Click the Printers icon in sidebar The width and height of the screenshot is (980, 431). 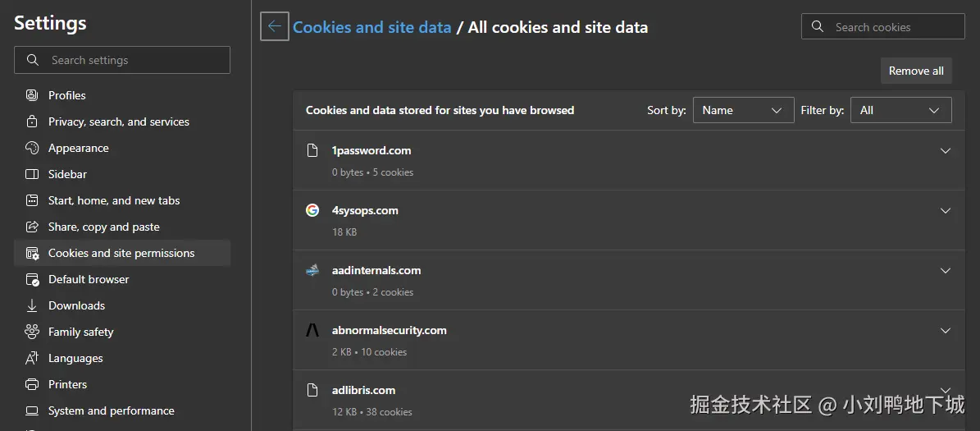click(x=32, y=384)
